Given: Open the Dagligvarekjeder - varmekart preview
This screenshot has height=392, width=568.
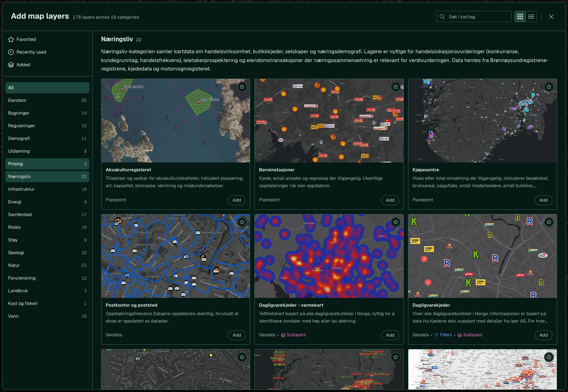Looking at the screenshot, I should [x=329, y=256].
